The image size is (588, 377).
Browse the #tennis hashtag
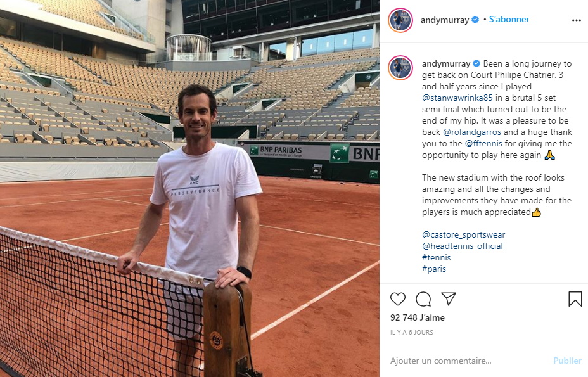coord(436,257)
